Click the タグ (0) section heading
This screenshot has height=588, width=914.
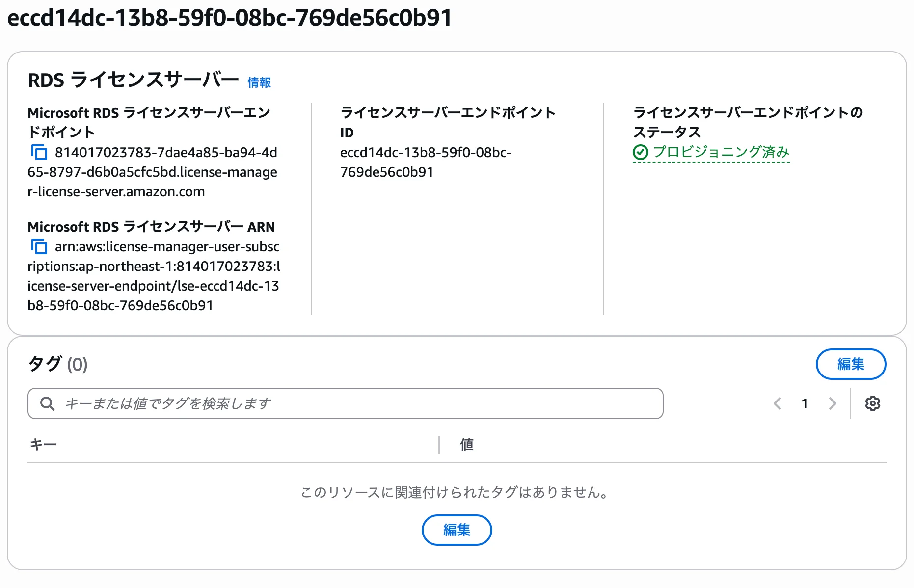57,364
